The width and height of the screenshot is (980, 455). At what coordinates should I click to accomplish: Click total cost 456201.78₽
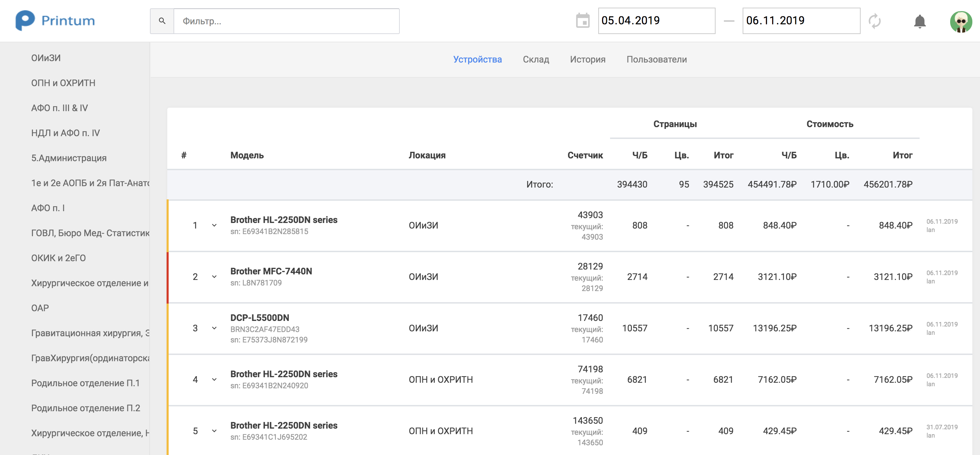tap(888, 184)
